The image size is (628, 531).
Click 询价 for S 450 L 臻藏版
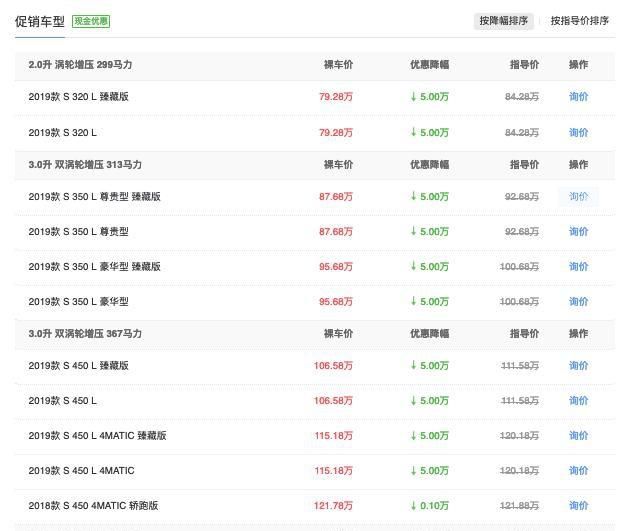[x=578, y=366]
